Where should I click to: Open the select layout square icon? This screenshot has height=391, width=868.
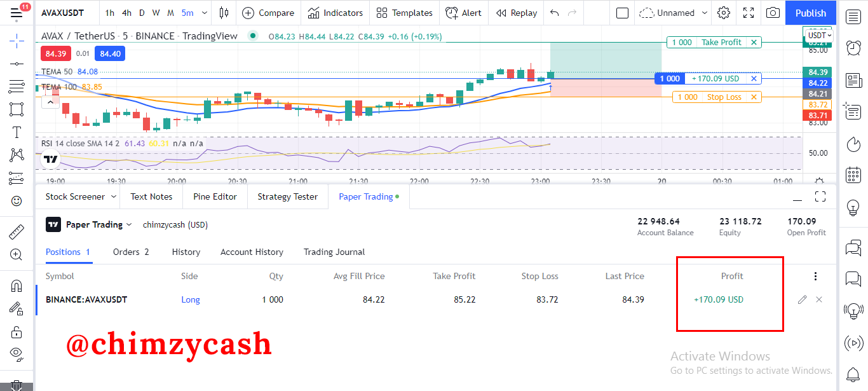[x=623, y=13]
